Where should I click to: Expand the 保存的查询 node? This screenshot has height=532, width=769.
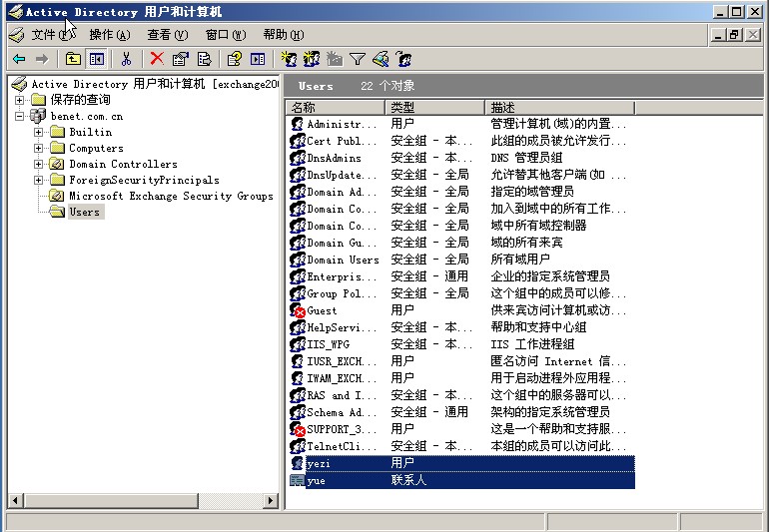point(19,100)
